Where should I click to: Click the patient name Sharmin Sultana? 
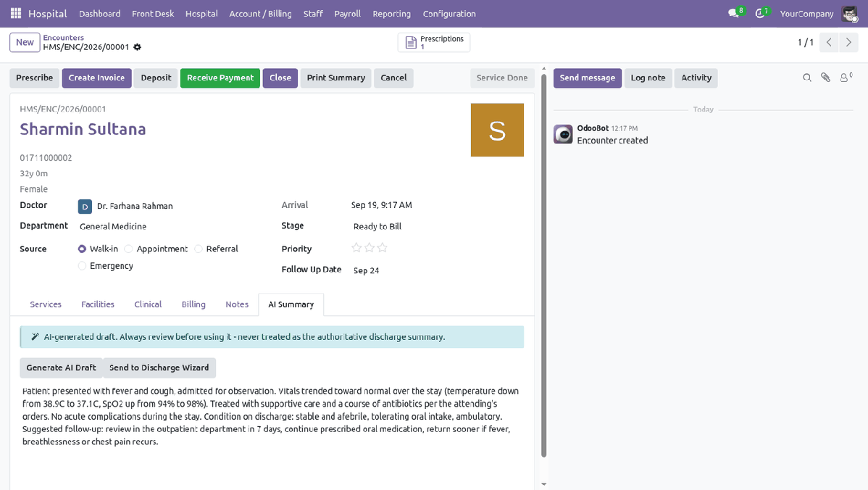83,129
